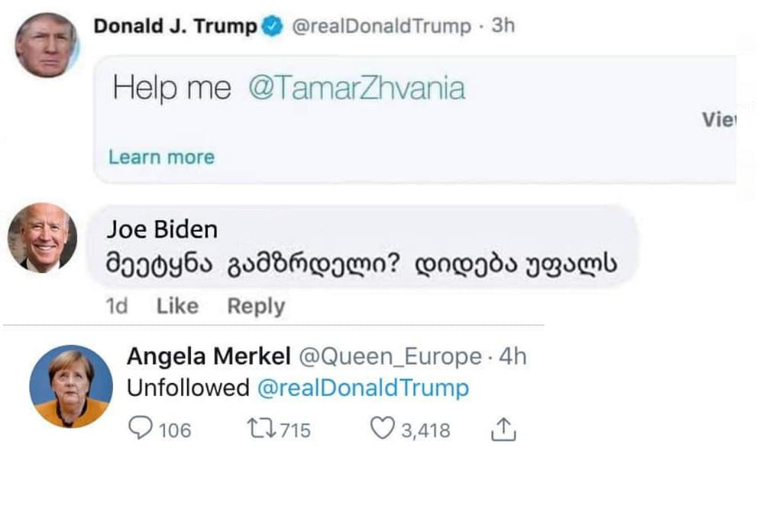The height and width of the screenshot is (532, 782).
Task: Open Joe Biden's profile picture
Action: (x=42, y=237)
